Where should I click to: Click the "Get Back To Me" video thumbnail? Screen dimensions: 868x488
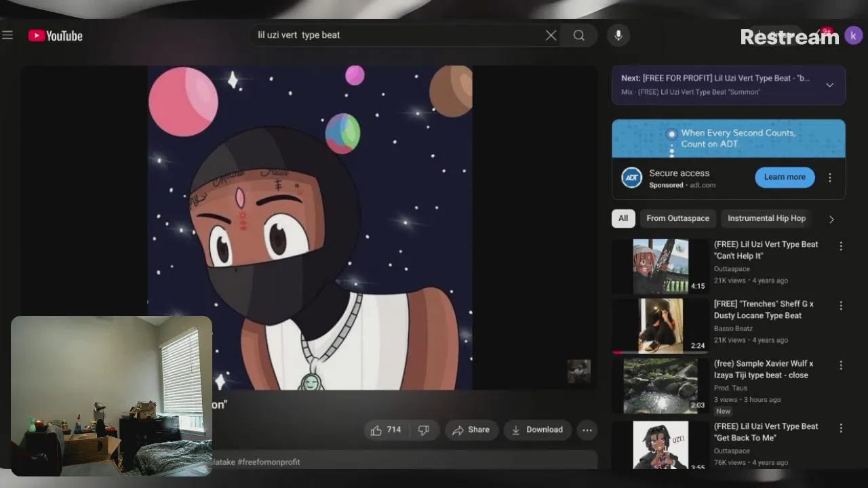pyautogui.click(x=660, y=445)
